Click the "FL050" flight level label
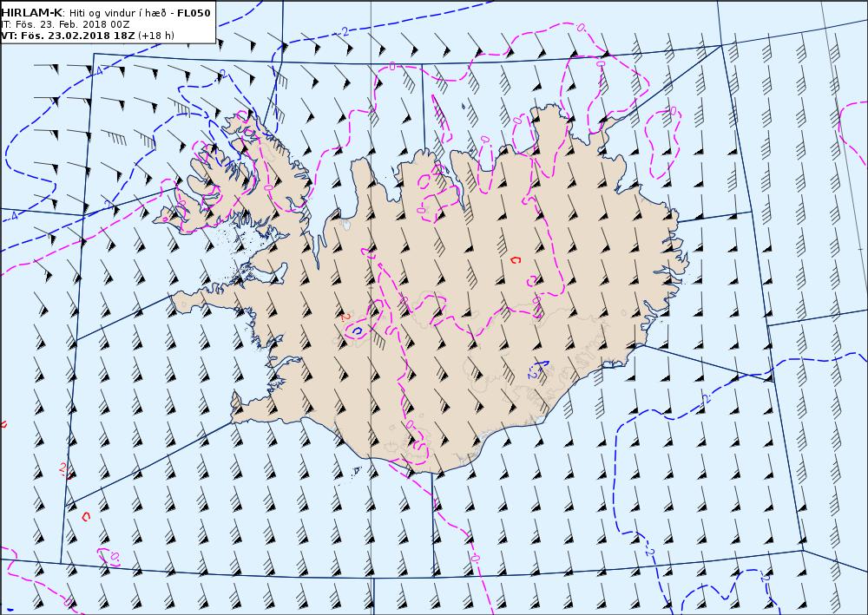The image size is (868, 615). [194, 13]
